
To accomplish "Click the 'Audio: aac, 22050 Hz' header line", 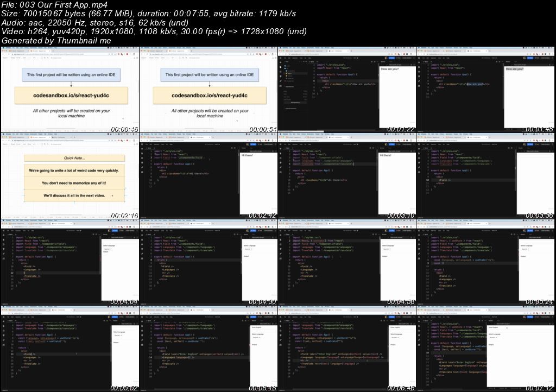I will click(x=94, y=22).
